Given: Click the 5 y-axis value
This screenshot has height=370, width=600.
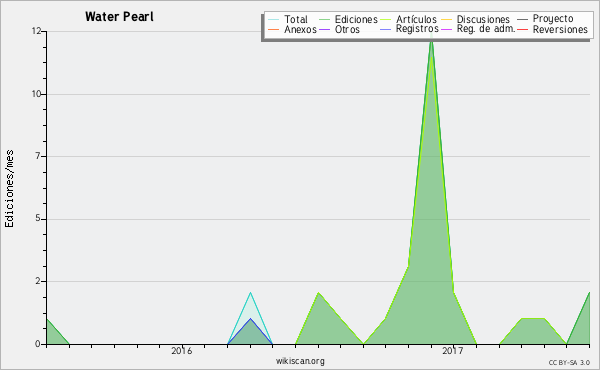Looking at the screenshot, I should coord(38,218).
